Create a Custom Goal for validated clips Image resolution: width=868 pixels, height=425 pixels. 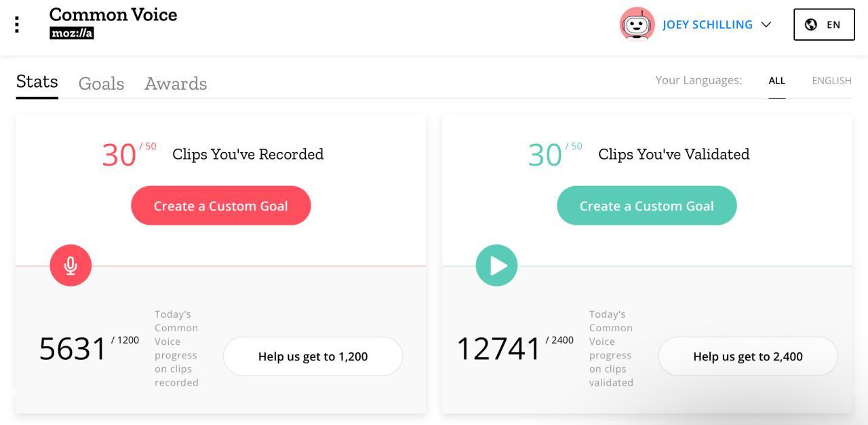[x=647, y=206]
